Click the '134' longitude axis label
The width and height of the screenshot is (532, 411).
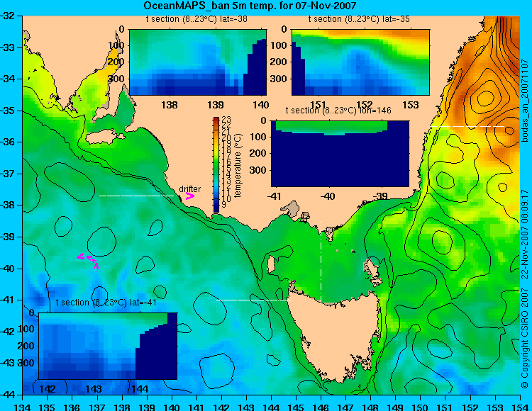click(x=23, y=407)
